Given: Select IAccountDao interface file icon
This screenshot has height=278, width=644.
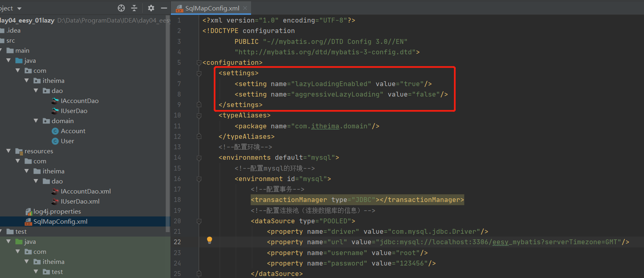Looking at the screenshot, I should point(56,101).
